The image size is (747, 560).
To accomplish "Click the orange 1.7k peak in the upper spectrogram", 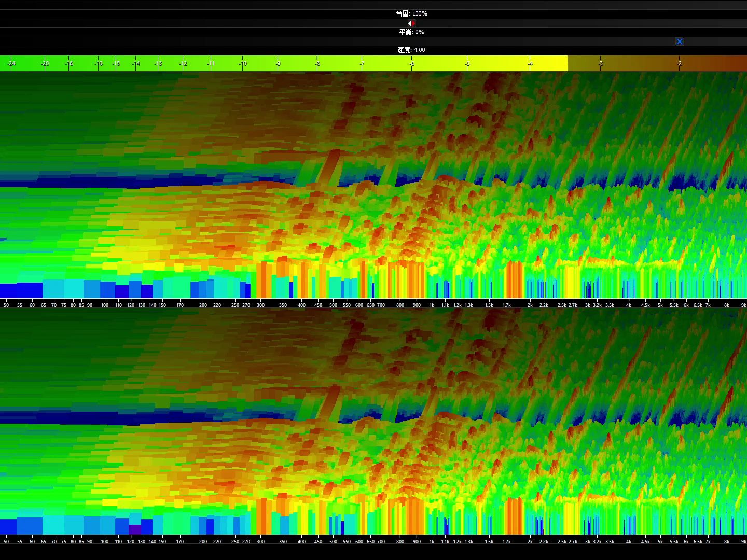I will (x=514, y=279).
